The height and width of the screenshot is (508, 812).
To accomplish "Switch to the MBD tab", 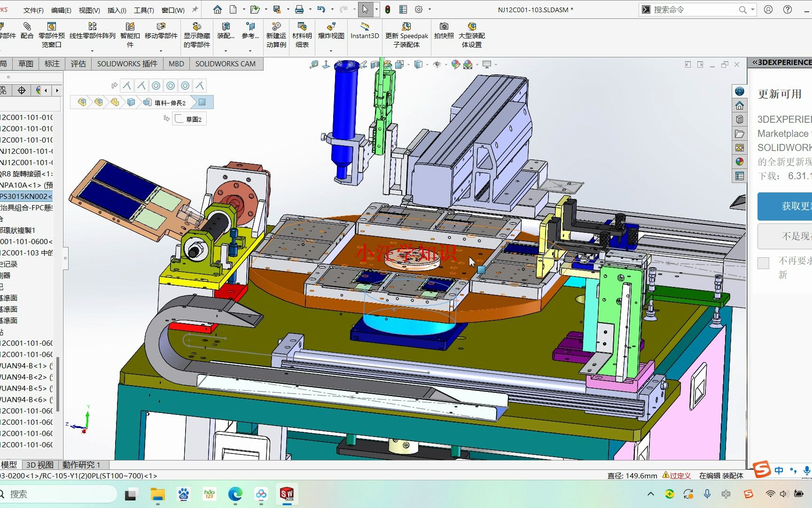I will coord(176,63).
